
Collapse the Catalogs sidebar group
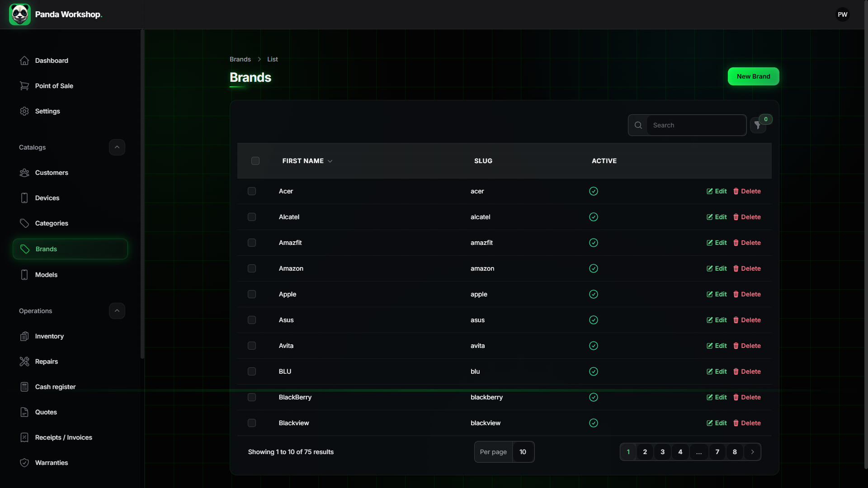pyautogui.click(x=117, y=147)
